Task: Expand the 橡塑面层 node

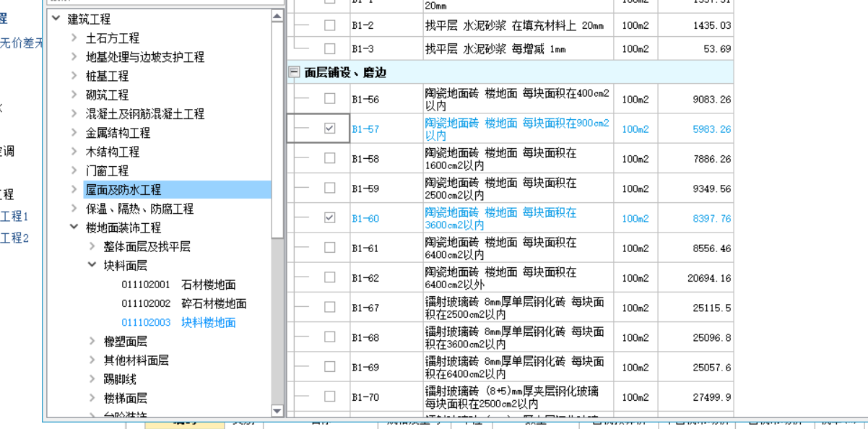Action: [x=92, y=341]
